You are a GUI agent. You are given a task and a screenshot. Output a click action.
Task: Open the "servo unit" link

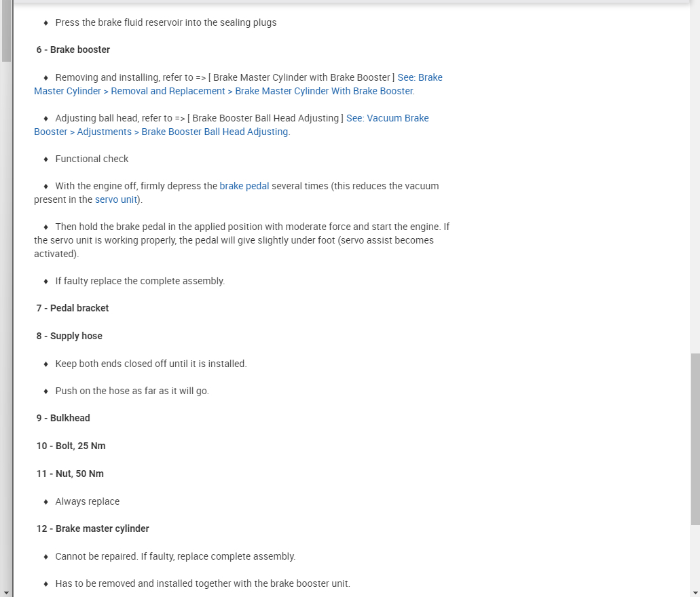tap(116, 199)
